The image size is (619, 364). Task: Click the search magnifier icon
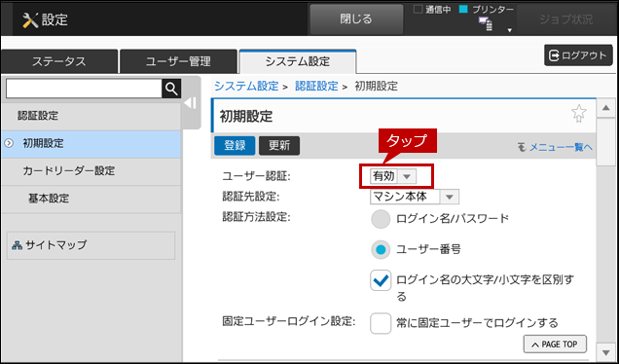(171, 89)
